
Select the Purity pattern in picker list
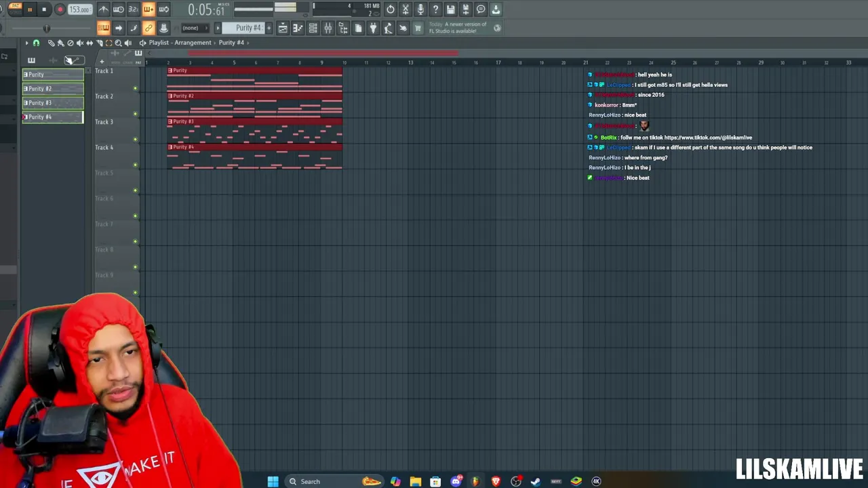(53, 75)
